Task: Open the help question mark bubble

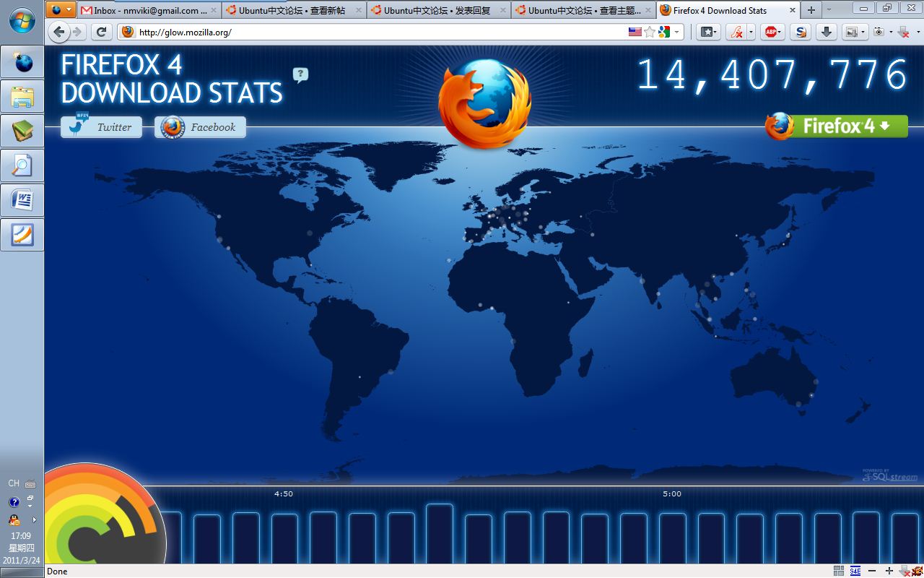Action: coord(300,74)
